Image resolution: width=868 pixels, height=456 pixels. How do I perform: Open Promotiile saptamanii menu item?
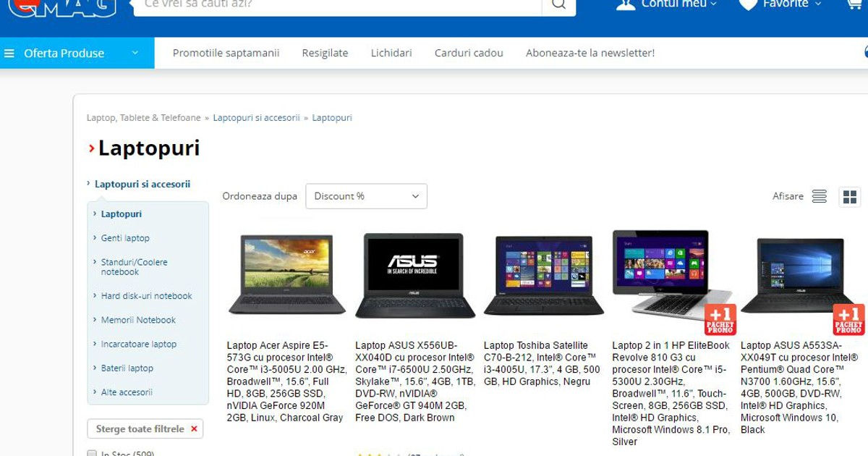pyautogui.click(x=226, y=53)
